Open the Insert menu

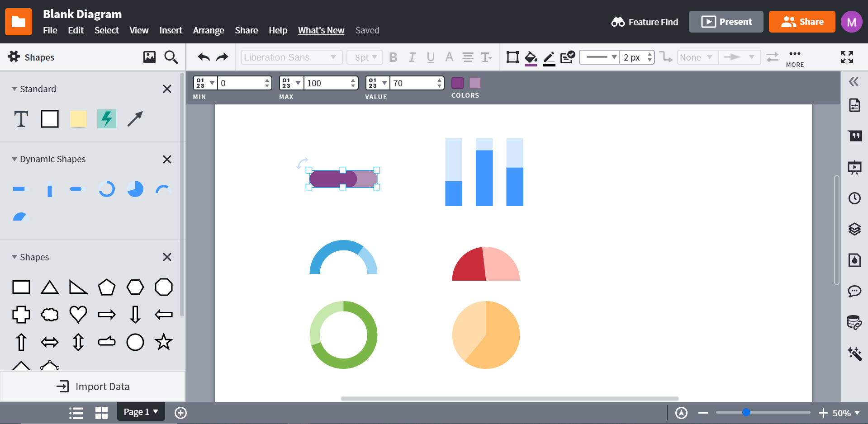[171, 30]
